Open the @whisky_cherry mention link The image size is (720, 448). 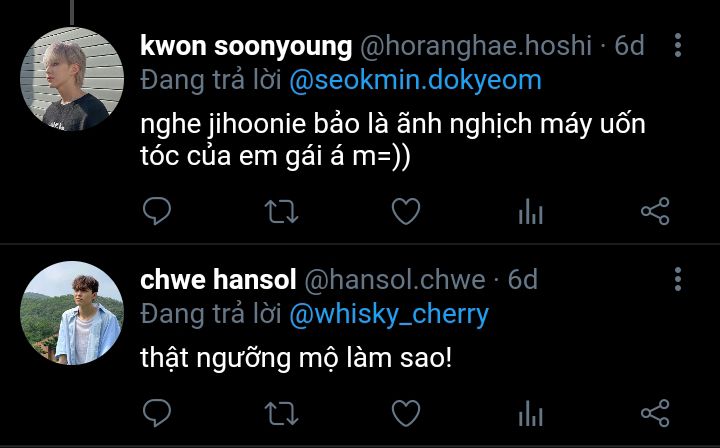click(389, 315)
